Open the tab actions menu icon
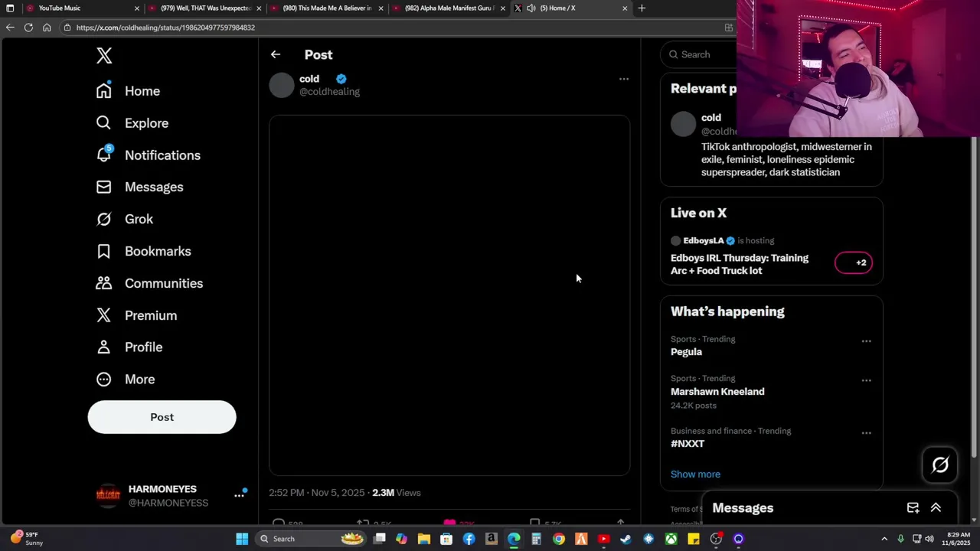Image resolution: width=980 pixels, height=551 pixels. tap(10, 8)
